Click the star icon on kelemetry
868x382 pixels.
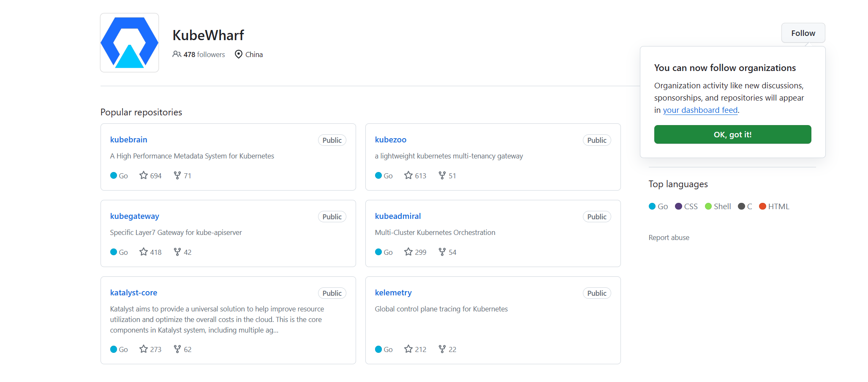point(408,349)
